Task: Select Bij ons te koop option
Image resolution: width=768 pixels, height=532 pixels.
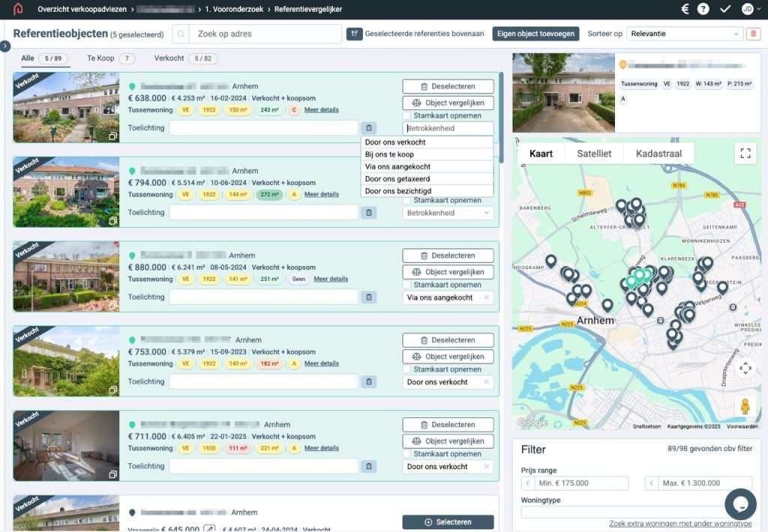Action: coord(427,154)
